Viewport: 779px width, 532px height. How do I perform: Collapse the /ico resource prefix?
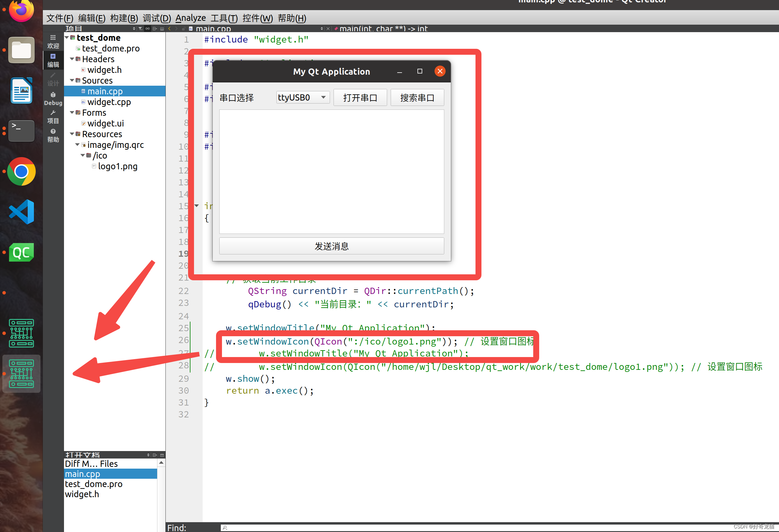83,156
